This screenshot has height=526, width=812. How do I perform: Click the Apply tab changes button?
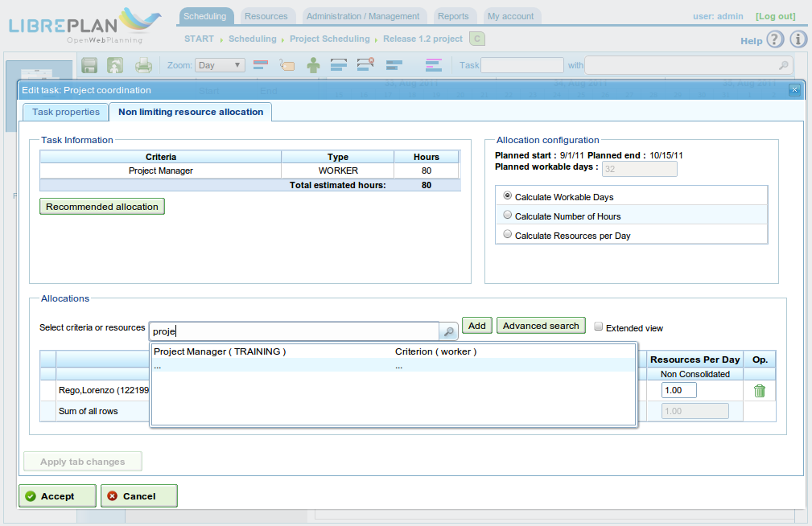pyautogui.click(x=83, y=462)
